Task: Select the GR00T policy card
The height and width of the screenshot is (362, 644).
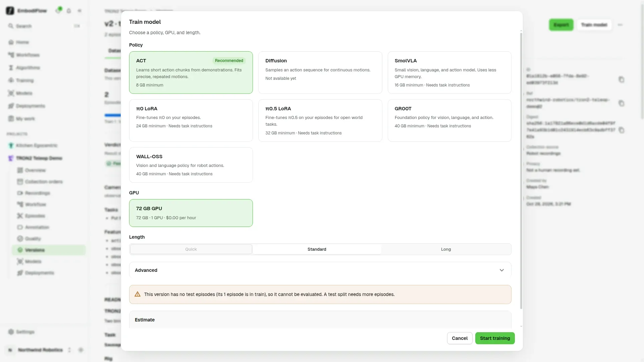Action: click(x=449, y=120)
